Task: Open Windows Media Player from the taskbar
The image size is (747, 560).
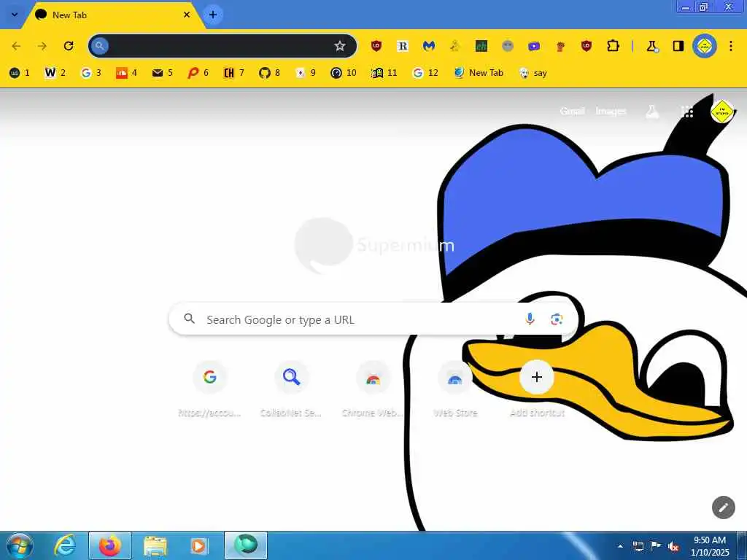Action: point(198,545)
